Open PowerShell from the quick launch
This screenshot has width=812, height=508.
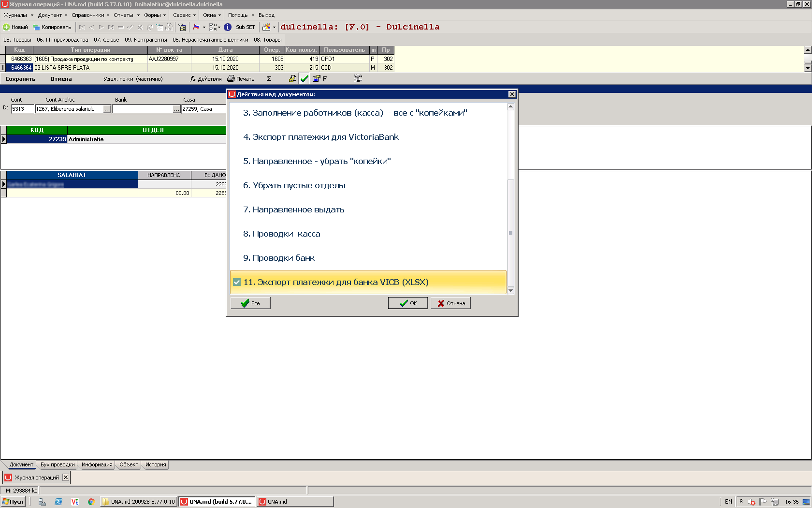(x=58, y=502)
